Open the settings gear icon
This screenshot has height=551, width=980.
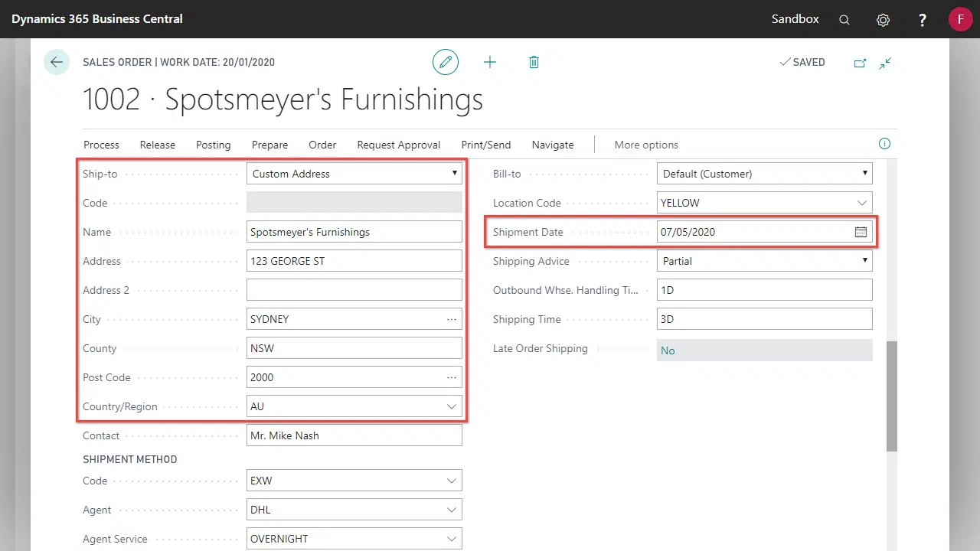[883, 20]
